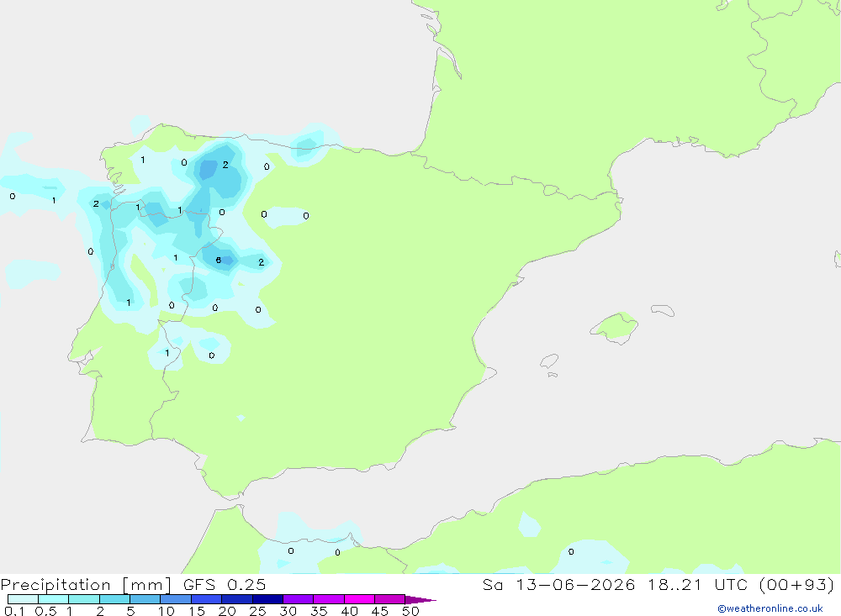Screen dimensions: 841x616
Task: Click the date text "Sa 13-06-2026"
Action: 558,585
